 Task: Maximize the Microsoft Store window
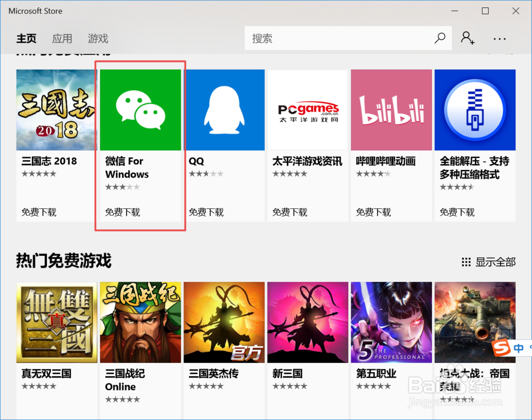[x=486, y=11]
